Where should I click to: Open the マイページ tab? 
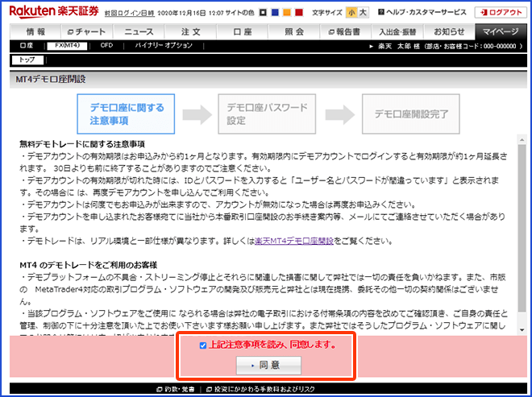pyautogui.click(x=501, y=32)
